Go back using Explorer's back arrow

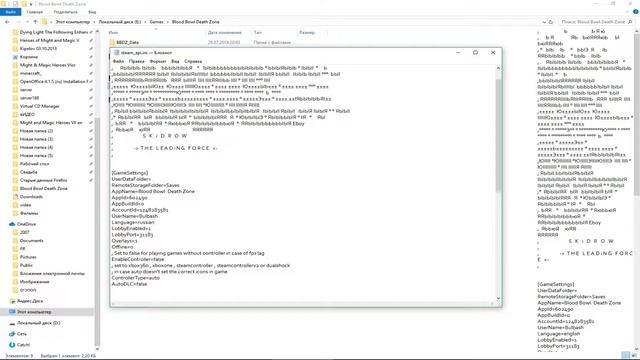pyautogui.click(x=7, y=22)
